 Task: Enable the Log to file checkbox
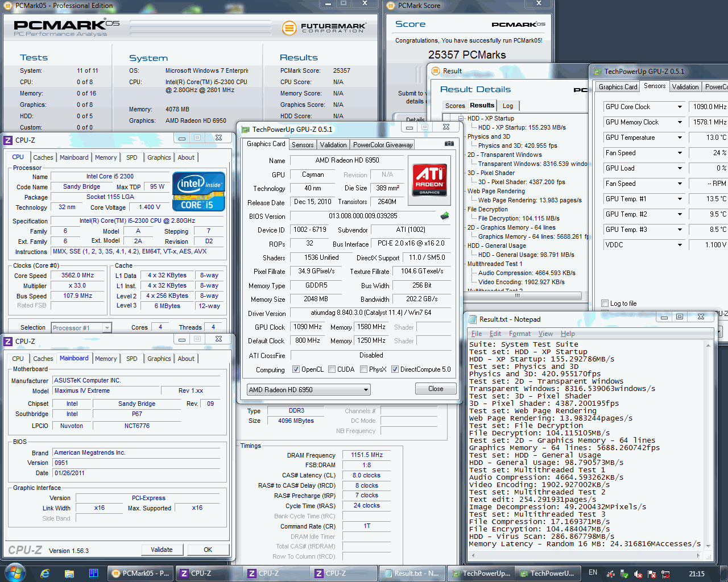click(605, 304)
